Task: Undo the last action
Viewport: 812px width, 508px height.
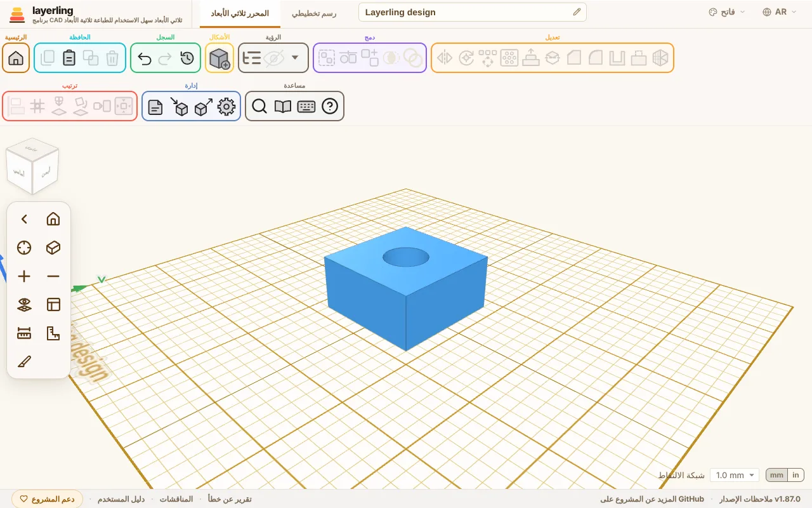Action: 145,58
